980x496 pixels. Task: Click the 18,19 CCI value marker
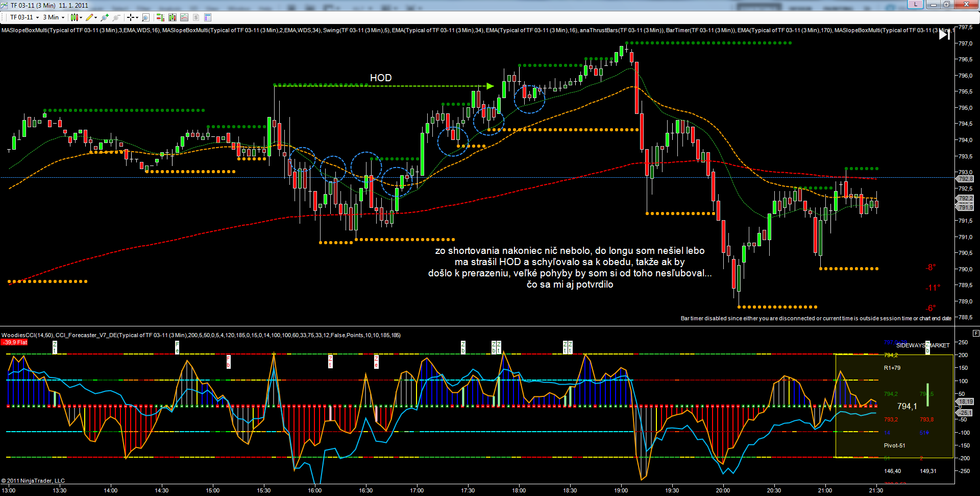pyautogui.click(x=965, y=401)
